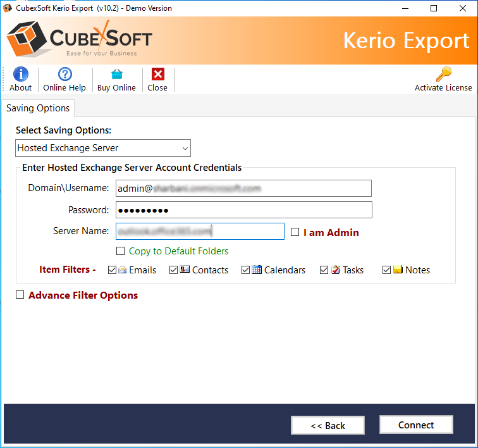Click the Select Saving Options label
This screenshot has width=478, height=448.
63,130
